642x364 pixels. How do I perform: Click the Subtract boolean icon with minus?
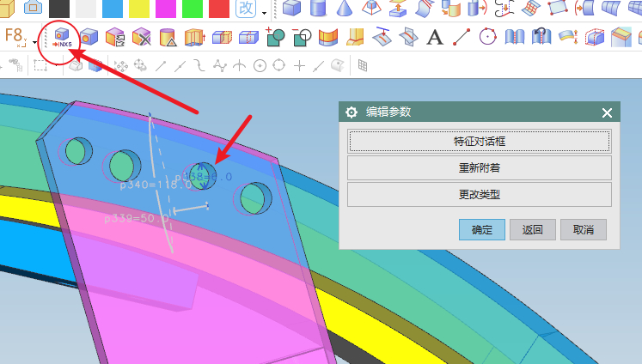pos(303,37)
